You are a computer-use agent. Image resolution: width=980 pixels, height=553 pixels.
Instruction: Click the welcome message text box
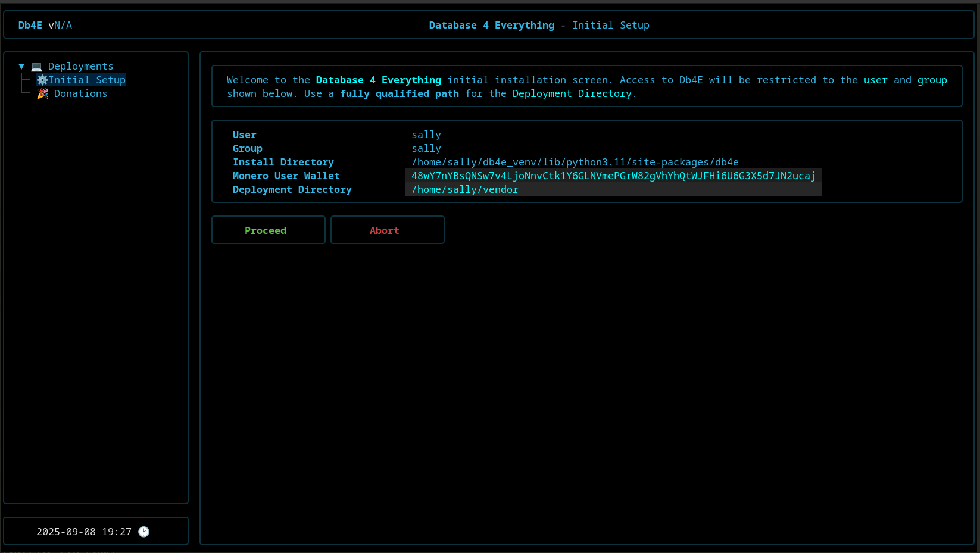(586, 87)
